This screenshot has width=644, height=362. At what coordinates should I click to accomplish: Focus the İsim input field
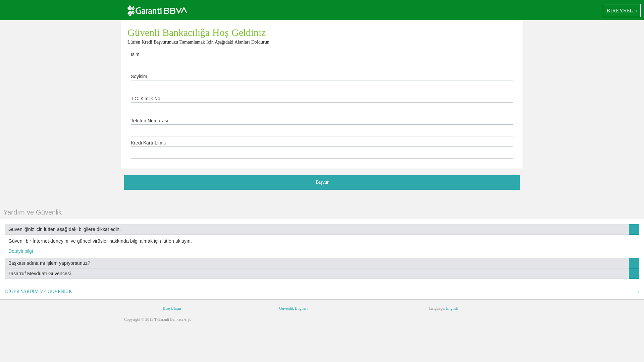coord(322,64)
